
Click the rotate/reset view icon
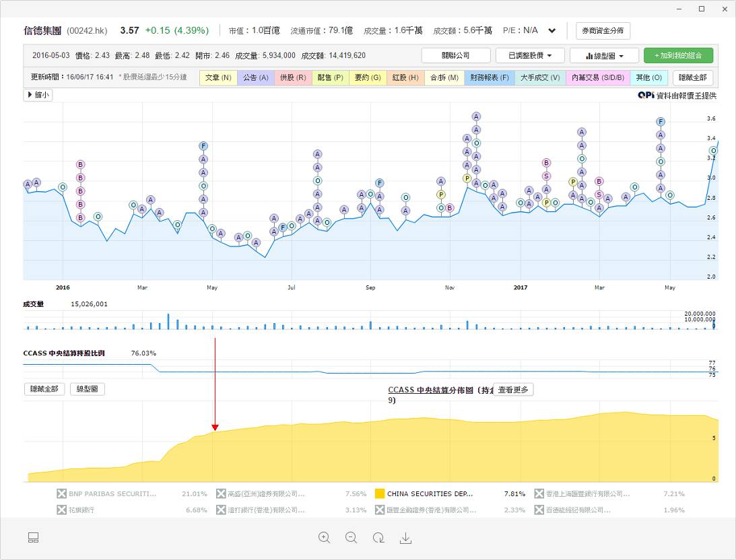point(378,537)
